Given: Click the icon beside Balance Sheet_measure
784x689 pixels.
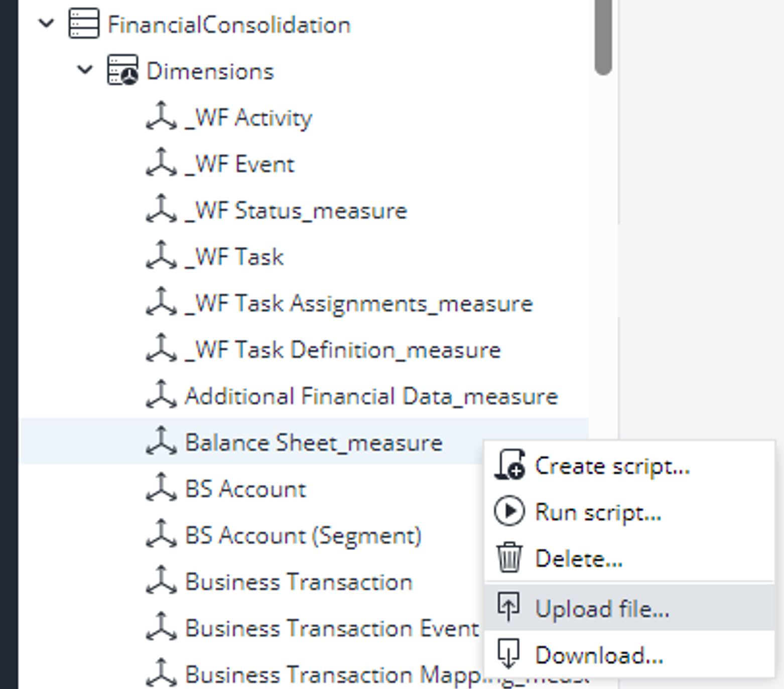Looking at the screenshot, I should coord(161,442).
